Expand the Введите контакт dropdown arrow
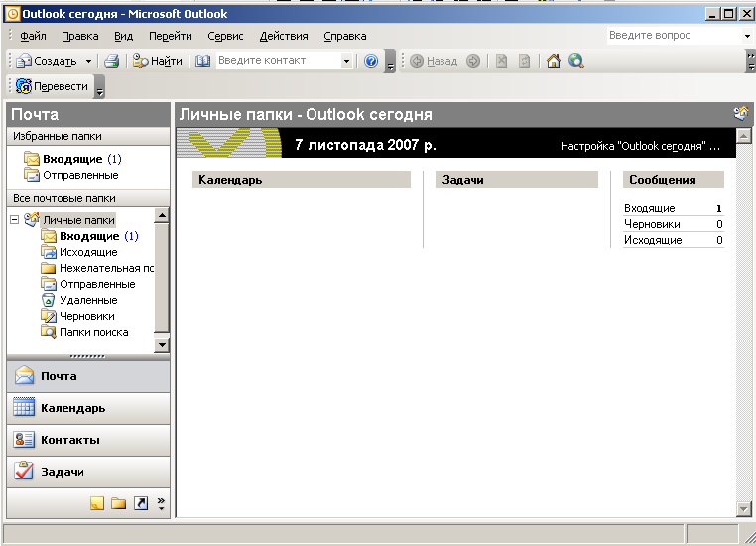 pyautogui.click(x=346, y=61)
